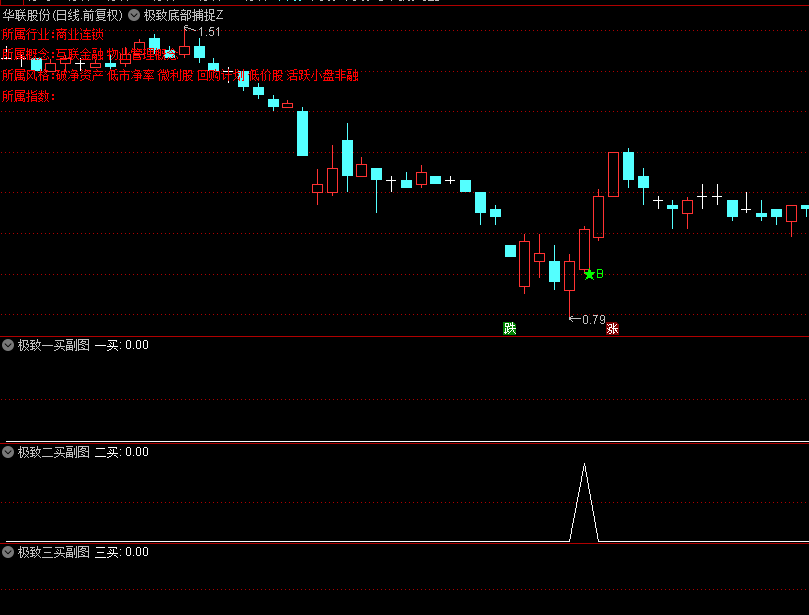Select the 0.79 low price label
Screen dimensions: 809x615
click(x=593, y=320)
